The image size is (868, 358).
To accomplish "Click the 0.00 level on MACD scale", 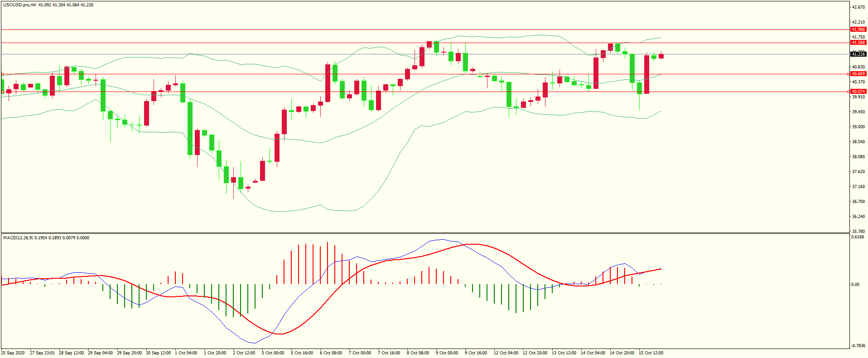I will [x=855, y=285].
